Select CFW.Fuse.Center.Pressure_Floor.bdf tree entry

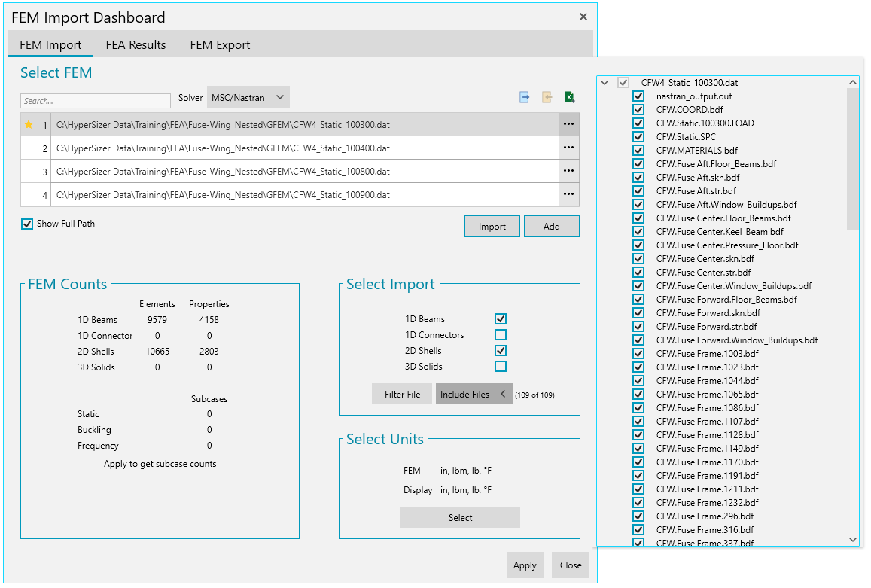(x=727, y=245)
